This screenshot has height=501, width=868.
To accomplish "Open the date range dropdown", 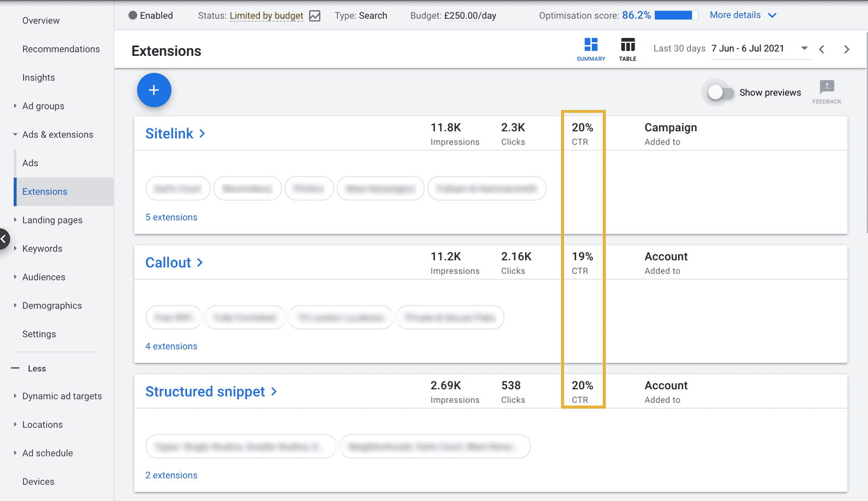I will (x=803, y=48).
